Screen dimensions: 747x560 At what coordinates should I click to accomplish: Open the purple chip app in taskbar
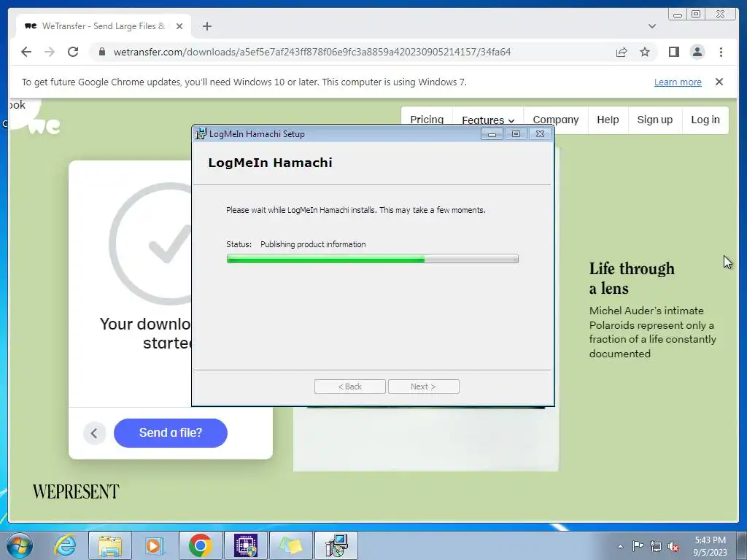tap(246, 545)
